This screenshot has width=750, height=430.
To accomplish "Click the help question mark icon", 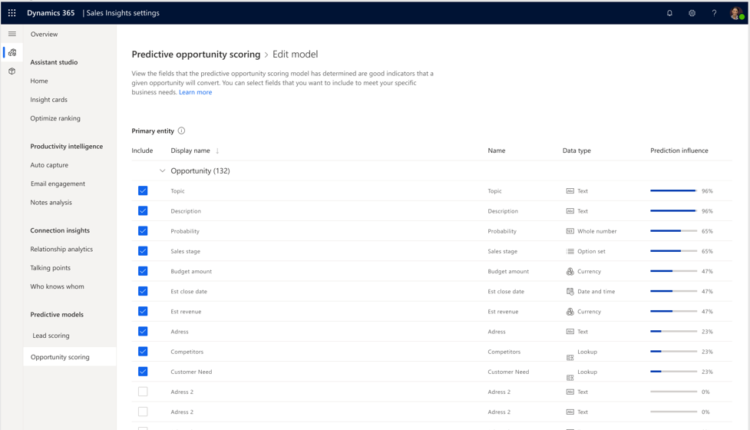I will 714,13.
